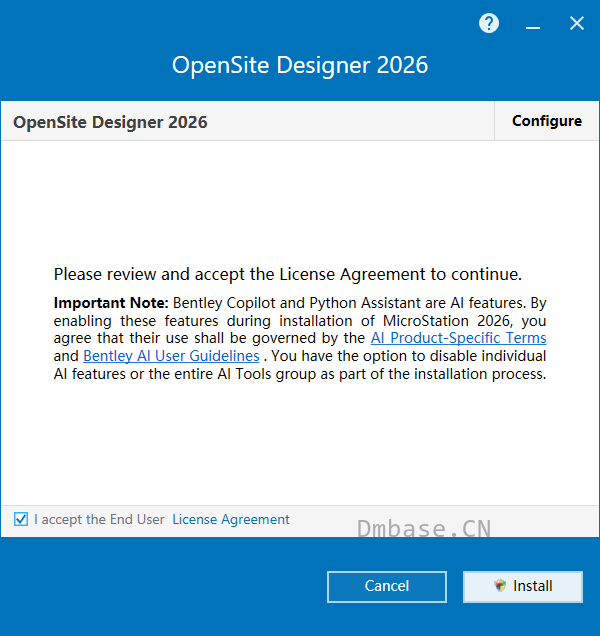Start the install with the Install button

[523, 587]
